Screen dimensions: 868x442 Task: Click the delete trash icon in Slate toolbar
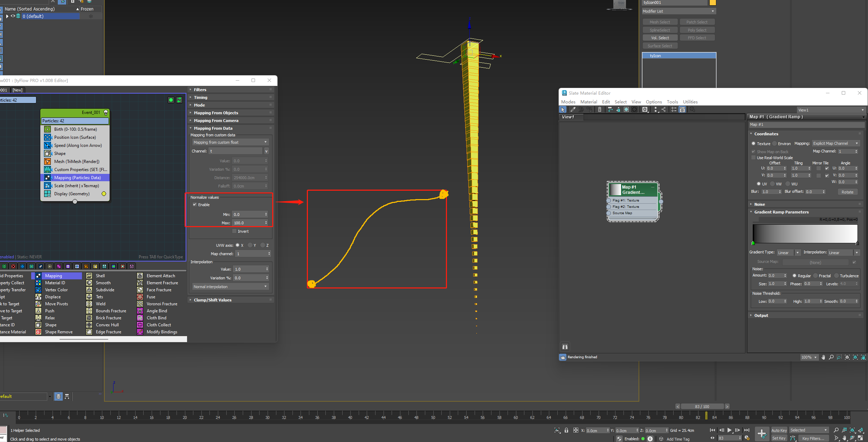coord(599,110)
